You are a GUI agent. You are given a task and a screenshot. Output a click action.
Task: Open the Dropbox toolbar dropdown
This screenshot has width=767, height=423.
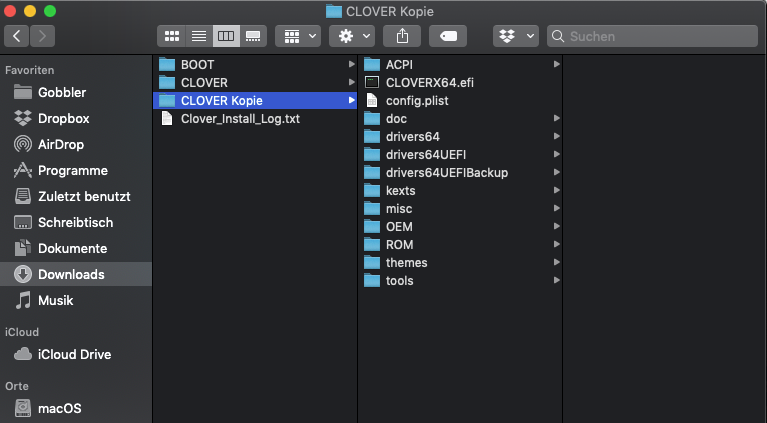pos(516,36)
